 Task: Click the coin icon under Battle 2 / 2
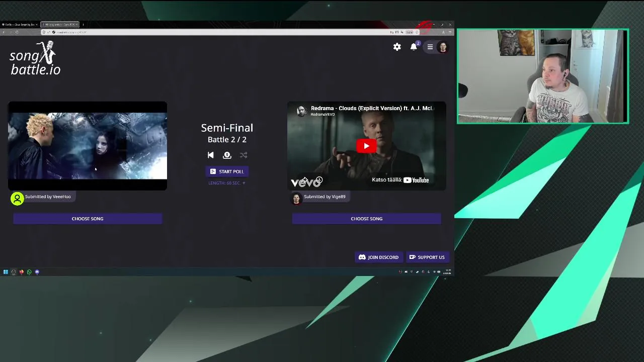click(x=227, y=155)
